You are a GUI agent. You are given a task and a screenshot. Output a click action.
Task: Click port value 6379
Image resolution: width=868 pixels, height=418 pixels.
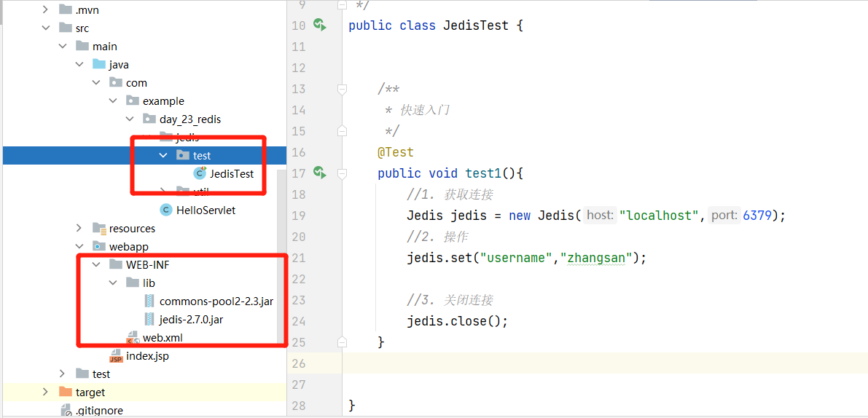tap(757, 215)
